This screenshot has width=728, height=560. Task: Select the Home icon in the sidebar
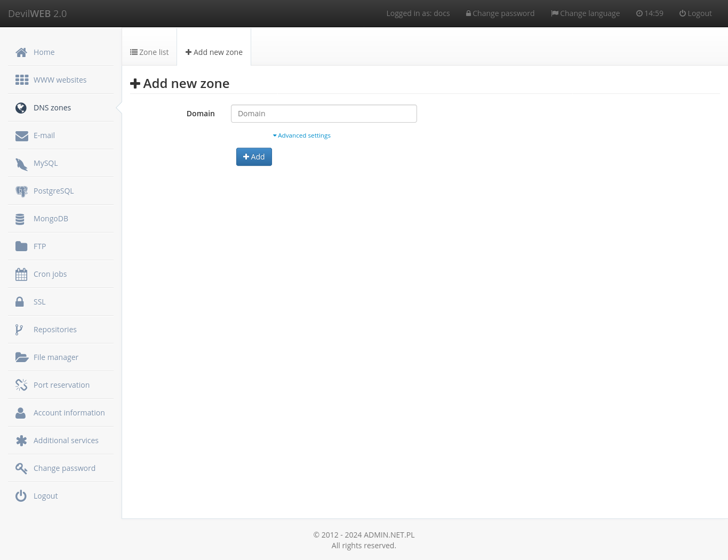21,52
